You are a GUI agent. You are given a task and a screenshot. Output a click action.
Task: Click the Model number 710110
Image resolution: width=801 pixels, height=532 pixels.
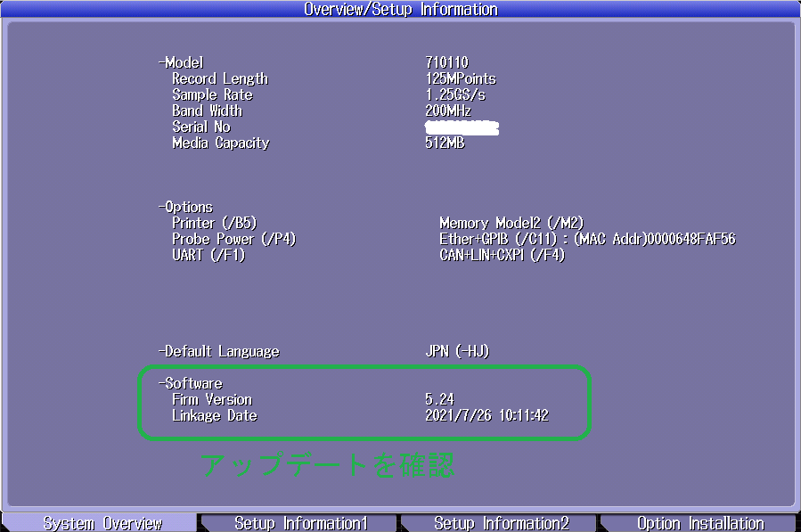tap(446, 62)
